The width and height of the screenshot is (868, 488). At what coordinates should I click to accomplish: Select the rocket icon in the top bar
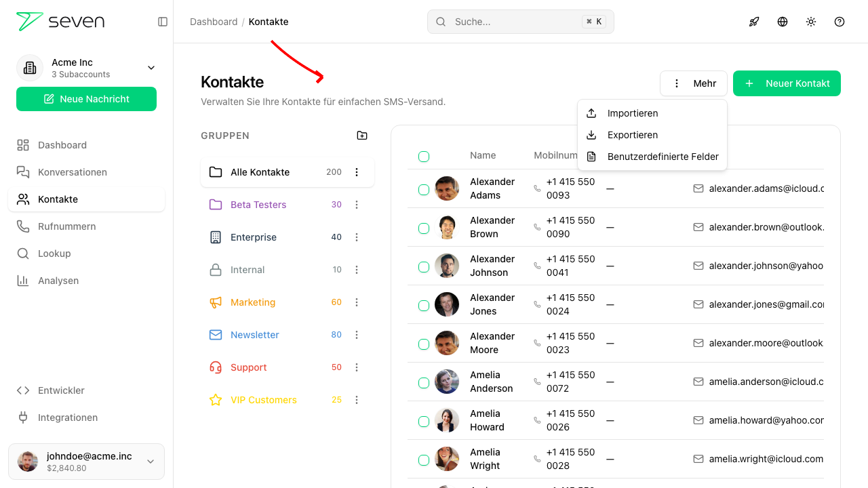(754, 22)
